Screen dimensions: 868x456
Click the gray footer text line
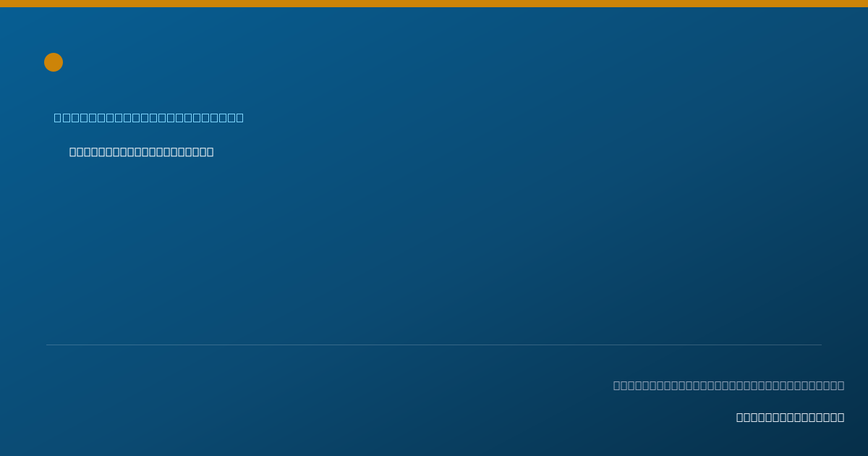[728, 385]
